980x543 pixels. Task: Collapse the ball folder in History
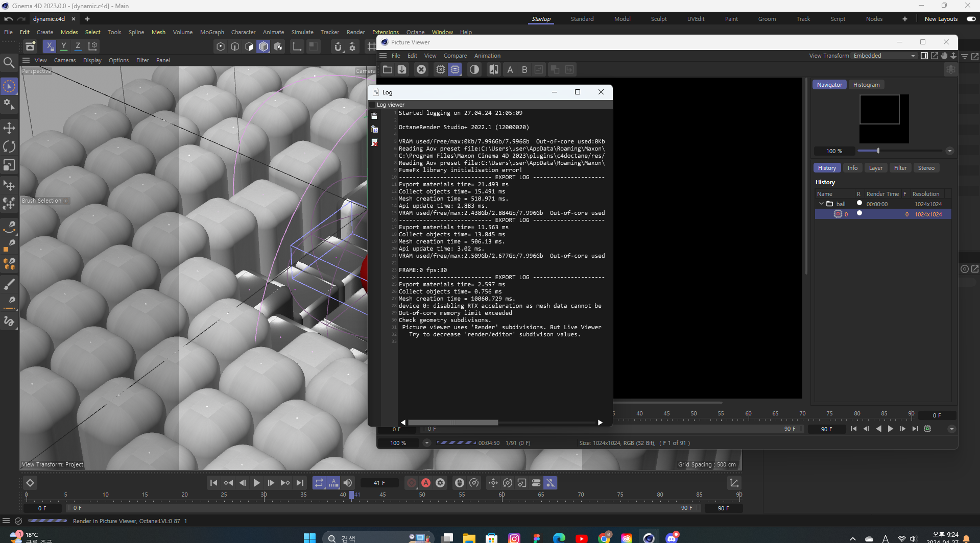point(821,204)
